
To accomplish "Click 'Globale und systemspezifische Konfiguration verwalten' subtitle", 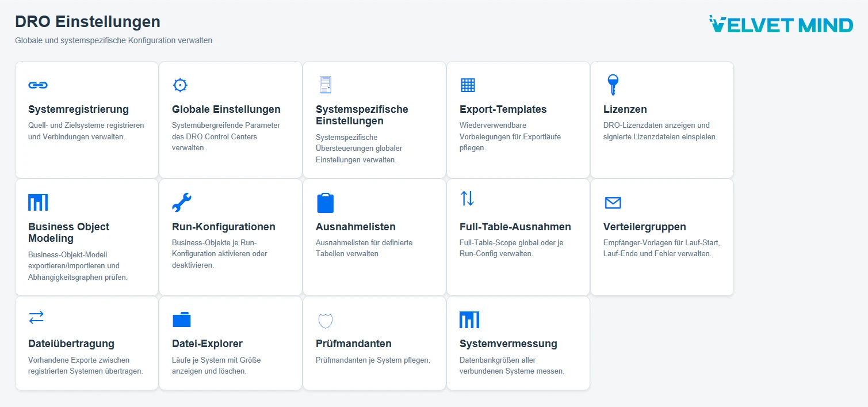I will point(113,41).
